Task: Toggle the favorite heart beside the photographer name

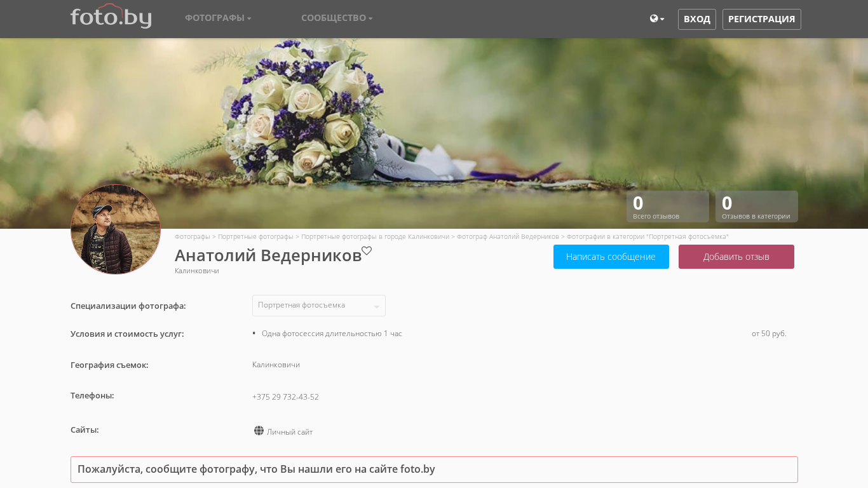Action: pyautogui.click(x=367, y=251)
